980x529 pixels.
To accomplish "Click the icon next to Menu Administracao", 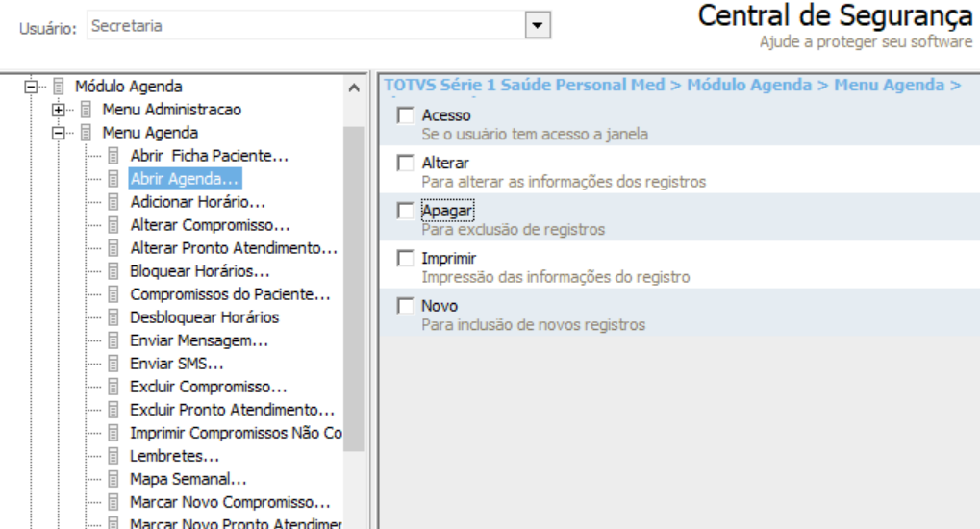I will (x=87, y=110).
